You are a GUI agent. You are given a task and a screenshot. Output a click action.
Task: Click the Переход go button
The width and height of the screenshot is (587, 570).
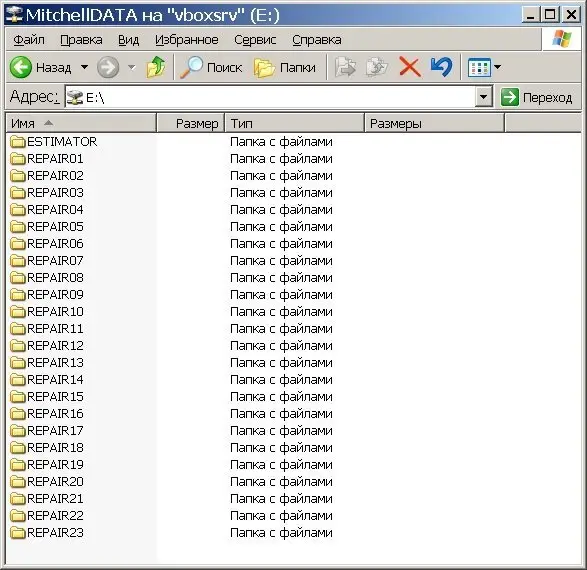coord(536,97)
